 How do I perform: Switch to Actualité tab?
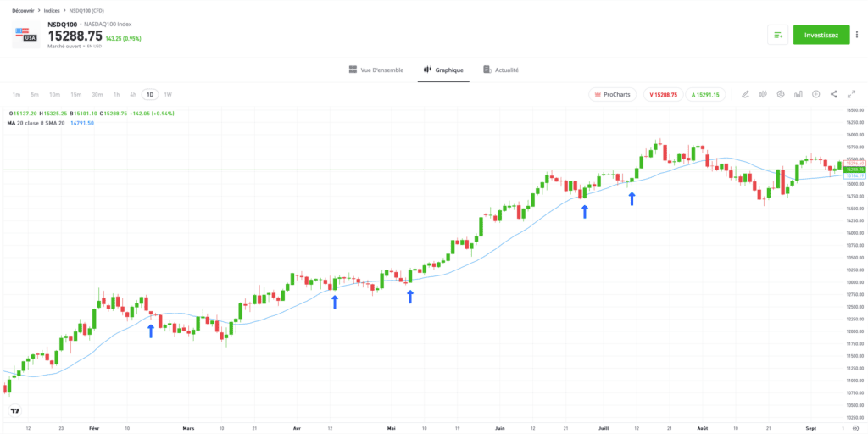pyautogui.click(x=501, y=70)
